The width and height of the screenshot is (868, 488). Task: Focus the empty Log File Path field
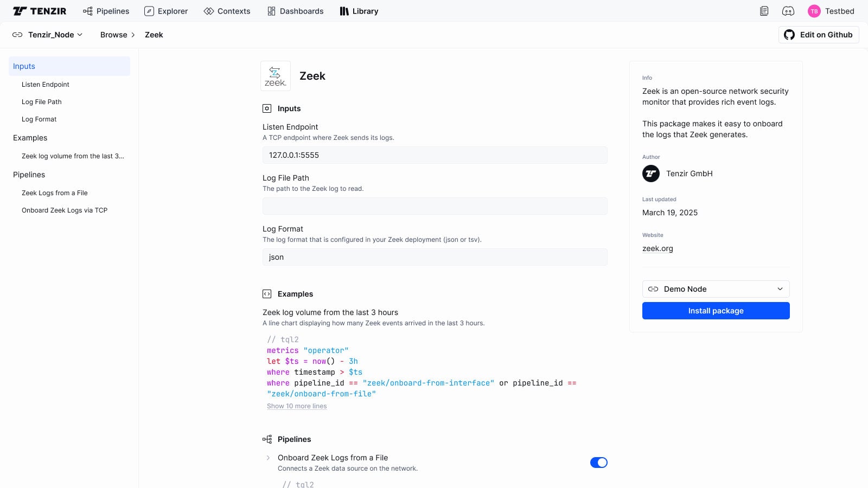[x=435, y=206]
